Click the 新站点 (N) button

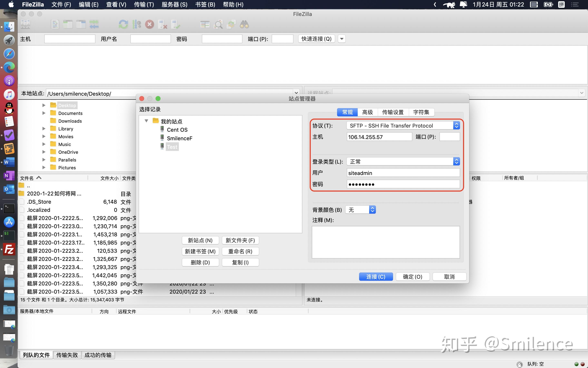click(200, 240)
